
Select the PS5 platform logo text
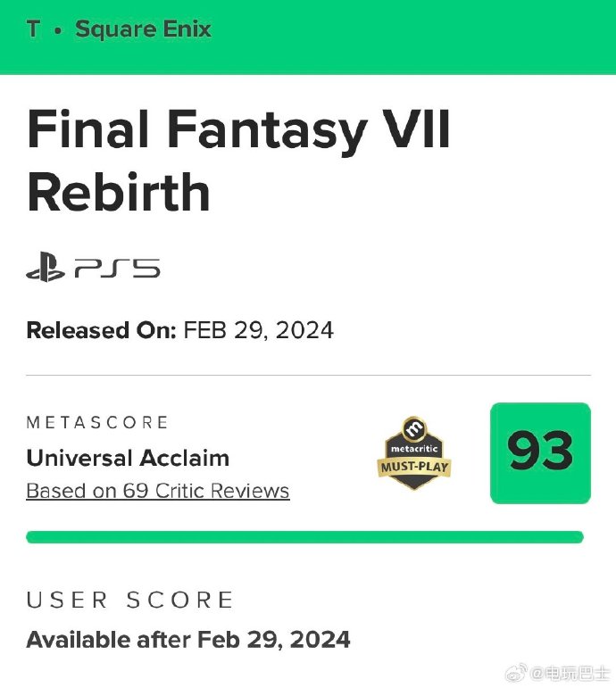point(117,268)
